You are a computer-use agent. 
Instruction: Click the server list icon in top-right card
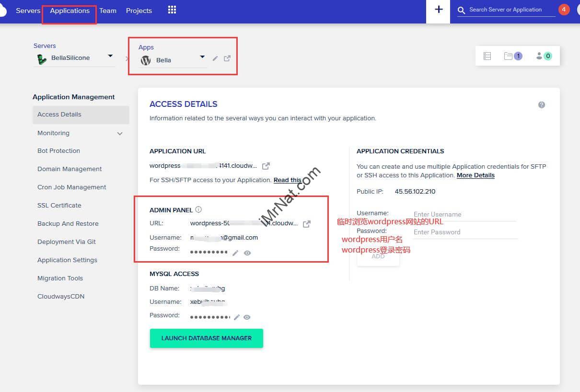(x=487, y=56)
